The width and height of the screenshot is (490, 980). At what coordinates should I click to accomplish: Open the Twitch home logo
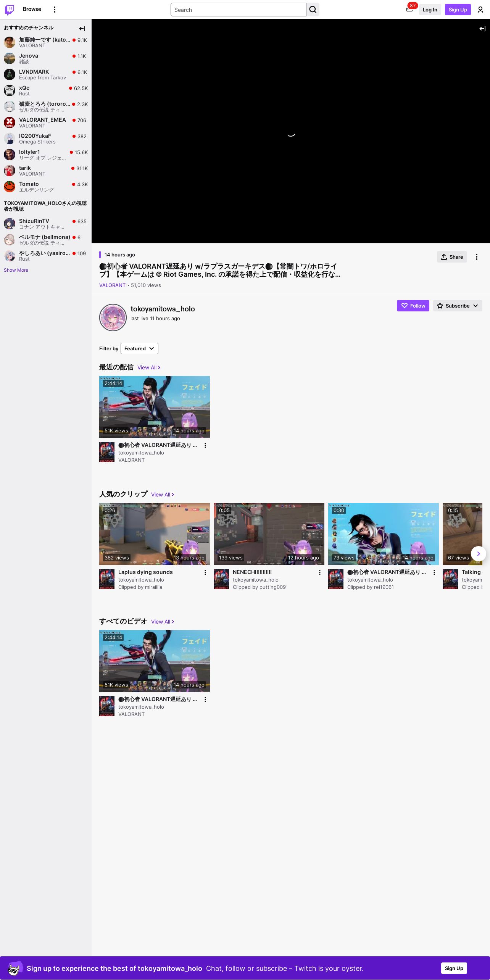[x=10, y=10]
